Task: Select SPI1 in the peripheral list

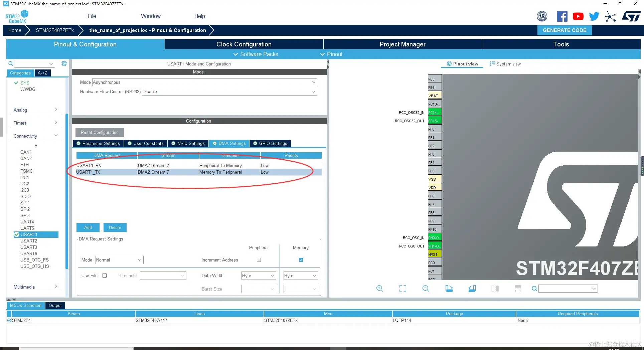Action: [x=25, y=203]
